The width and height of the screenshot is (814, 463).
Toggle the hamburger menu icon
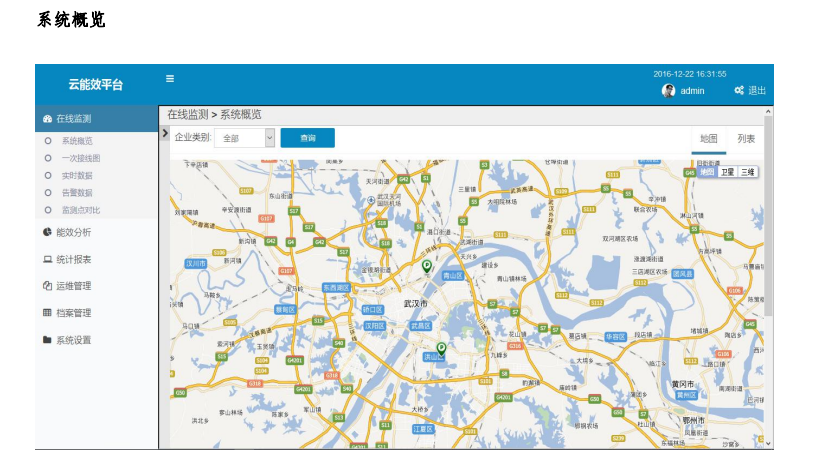coord(170,79)
